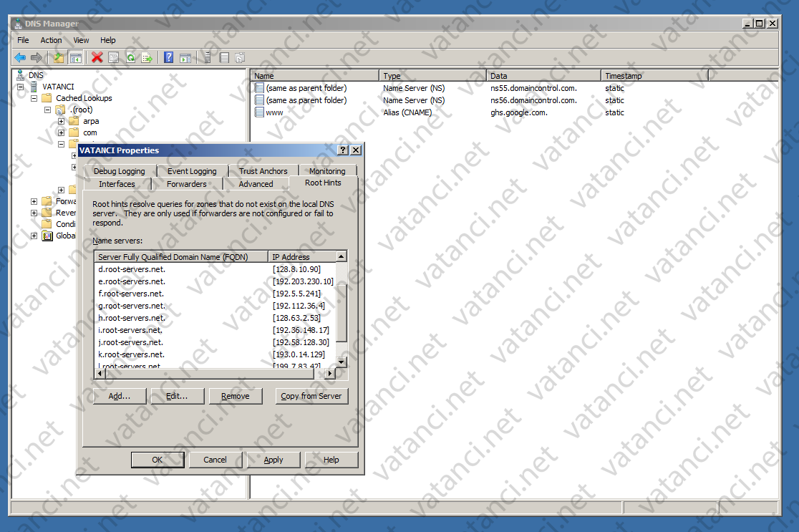
Task: Click the Export List toolbar icon
Action: pos(147,57)
